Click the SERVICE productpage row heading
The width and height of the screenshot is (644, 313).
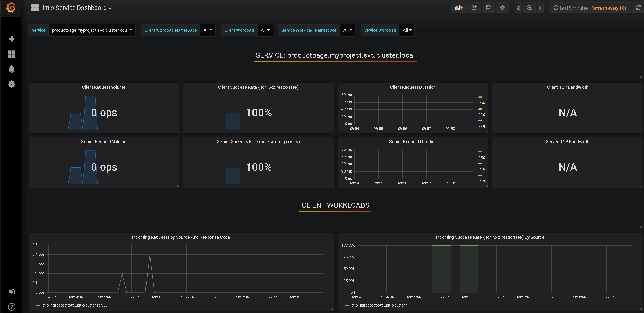point(335,55)
